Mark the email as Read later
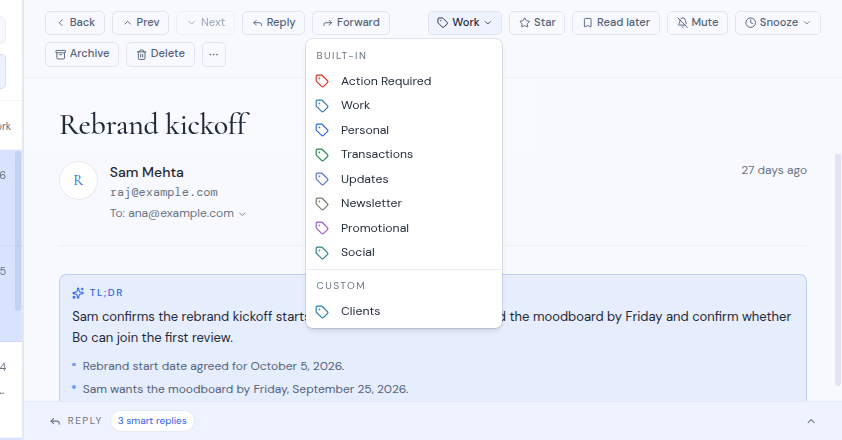Viewport: 842px width, 440px height. click(616, 23)
